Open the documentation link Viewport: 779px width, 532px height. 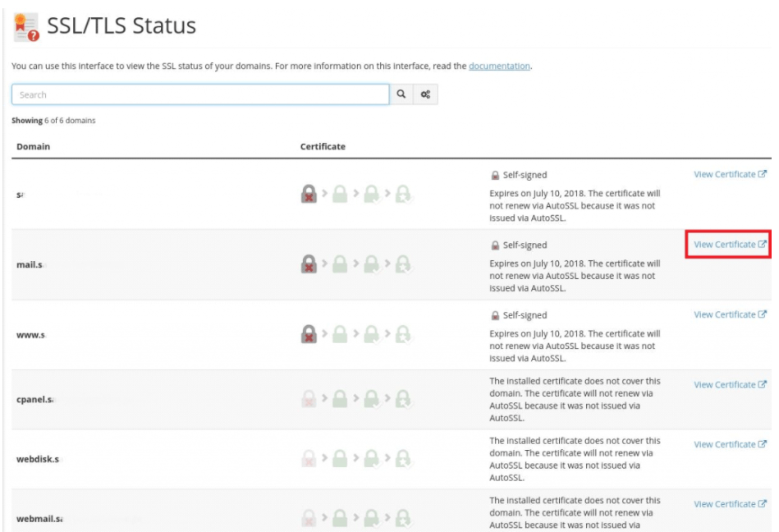pyautogui.click(x=499, y=66)
